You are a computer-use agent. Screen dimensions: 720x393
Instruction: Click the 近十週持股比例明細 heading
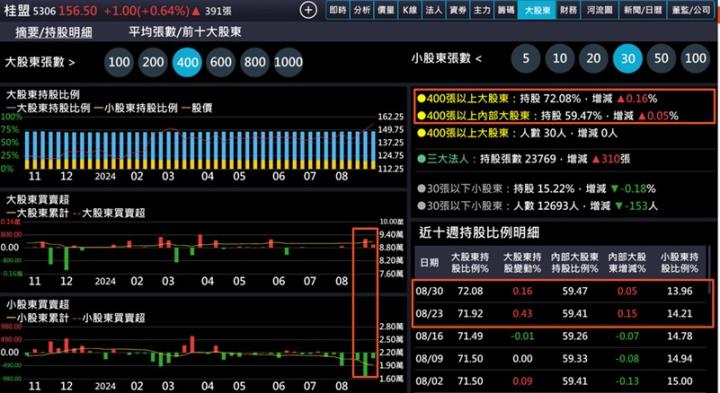(x=479, y=232)
